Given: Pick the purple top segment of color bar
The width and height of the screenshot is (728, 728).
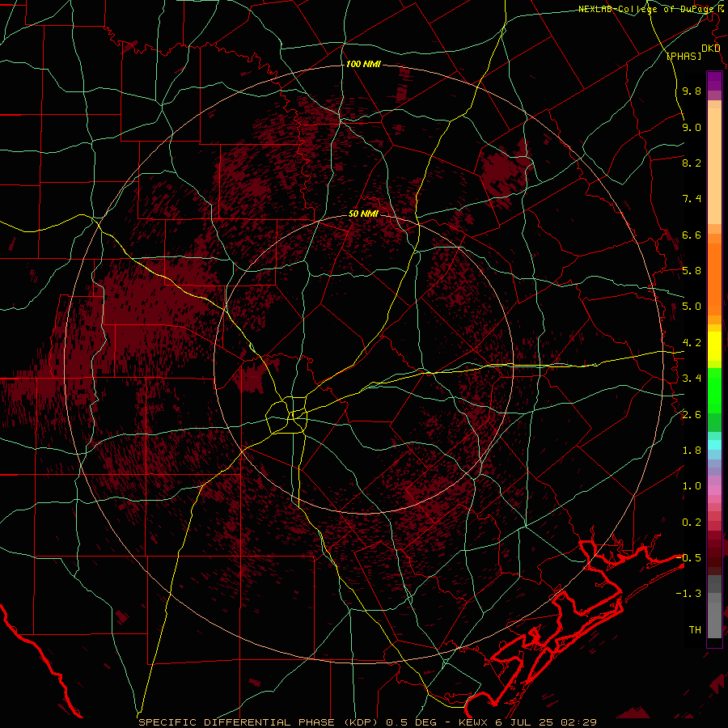Looking at the screenshot, I should (x=714, y=81).
